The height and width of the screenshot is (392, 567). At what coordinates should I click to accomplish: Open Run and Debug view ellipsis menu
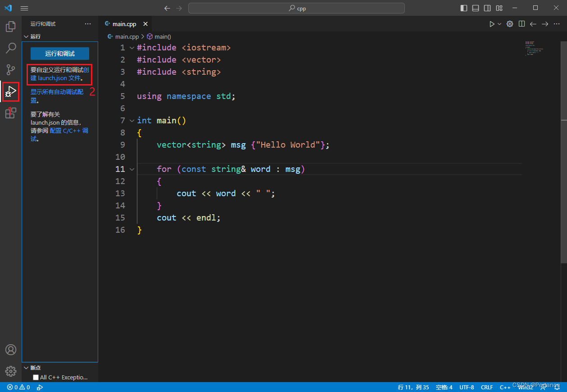tap(88, 24)
